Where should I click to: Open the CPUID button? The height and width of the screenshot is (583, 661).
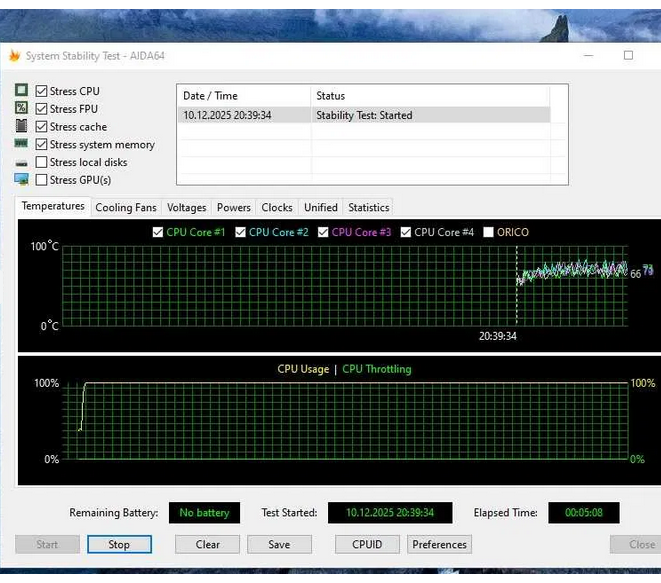click(367, 545)
